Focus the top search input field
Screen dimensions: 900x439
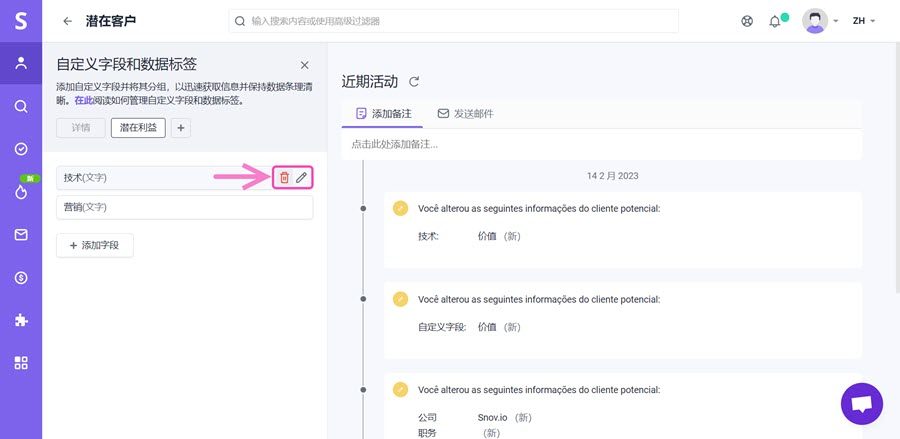(x=453, y=21)
